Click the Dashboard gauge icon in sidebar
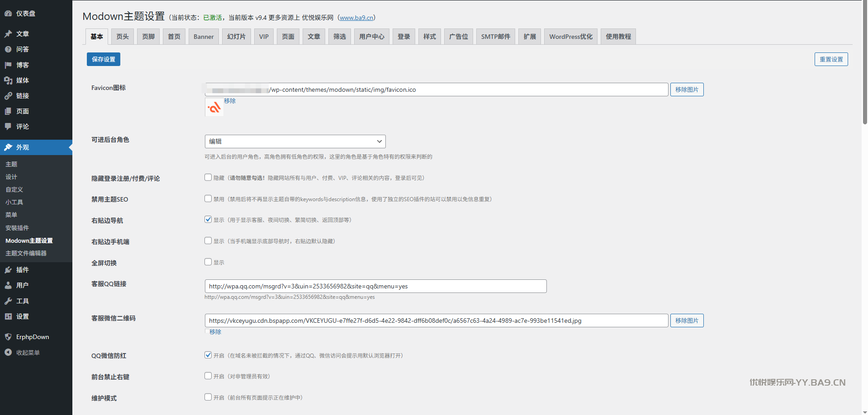The height and width of the screenshot is (415, 868). tap(8, 14)
